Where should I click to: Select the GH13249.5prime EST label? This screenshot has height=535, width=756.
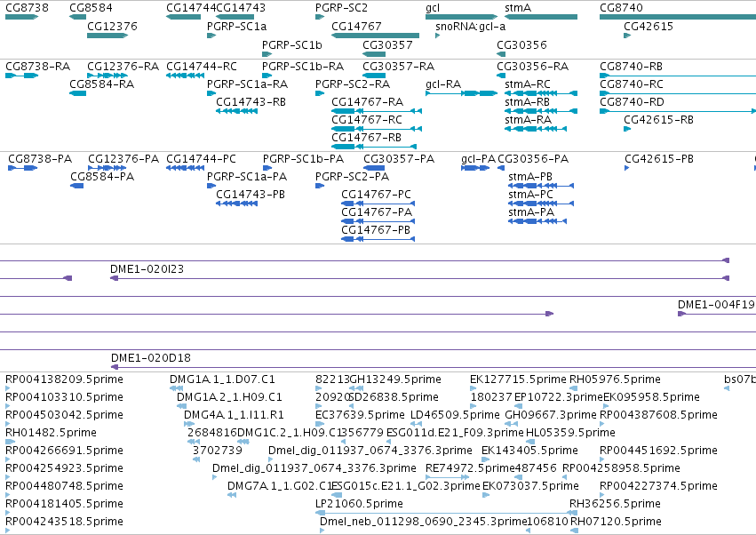395,379
